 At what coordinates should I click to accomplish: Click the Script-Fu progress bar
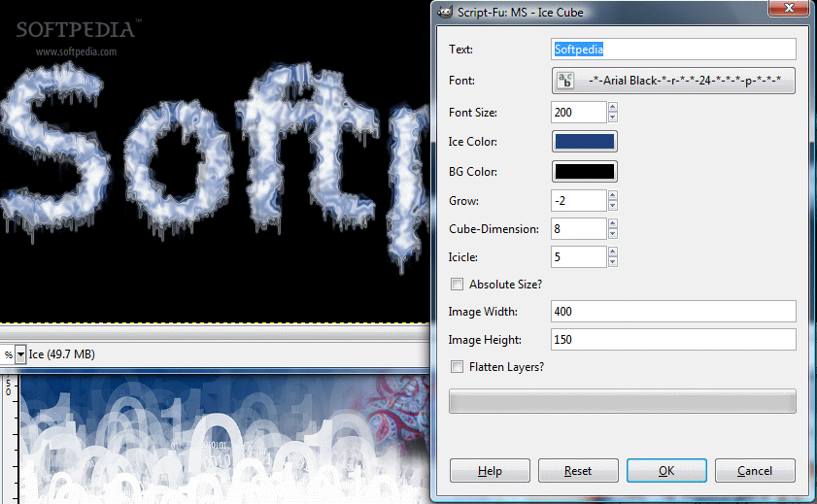[623, 401]
